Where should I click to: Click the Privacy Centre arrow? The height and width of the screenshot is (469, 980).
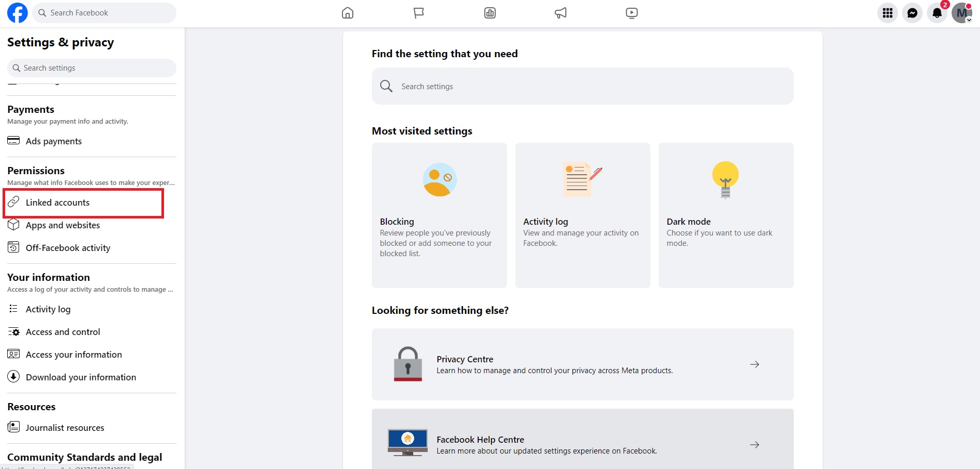[755, 364]
